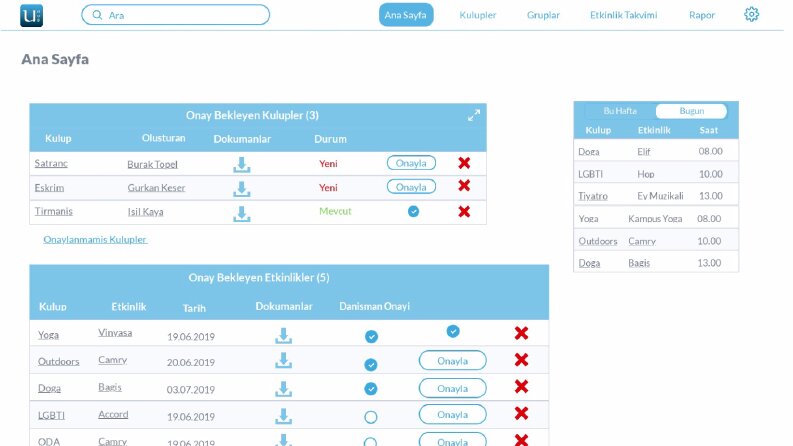Approve the Satranc club with Onayla
Viewport: 793px width, 446px height.
point(411,163)
